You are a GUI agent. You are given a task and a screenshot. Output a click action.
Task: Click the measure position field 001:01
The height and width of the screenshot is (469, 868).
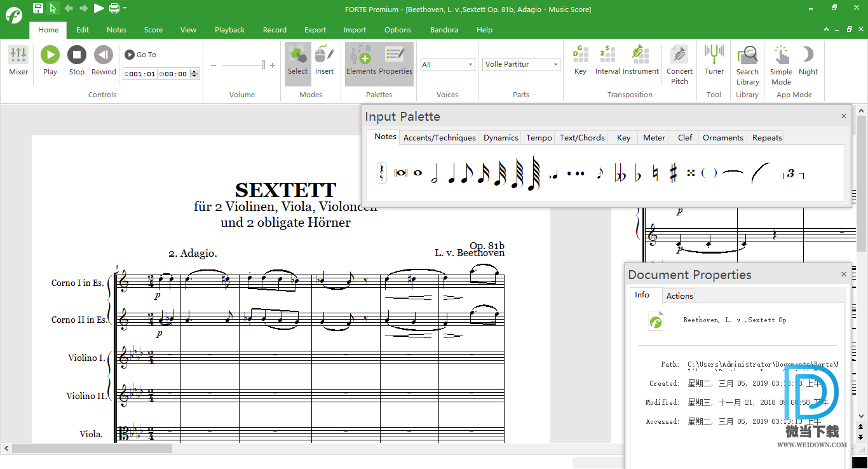pyautogui.click(x=140, y=74)
